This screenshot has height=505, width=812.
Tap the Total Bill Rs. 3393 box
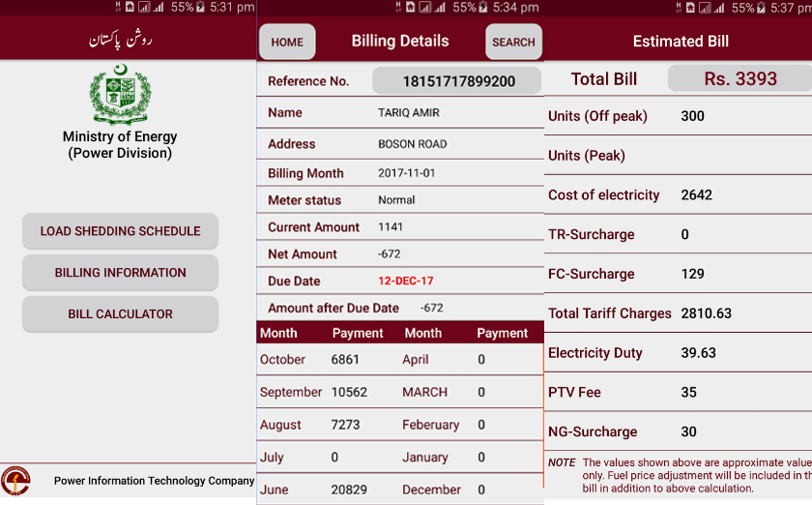[739, 79]
